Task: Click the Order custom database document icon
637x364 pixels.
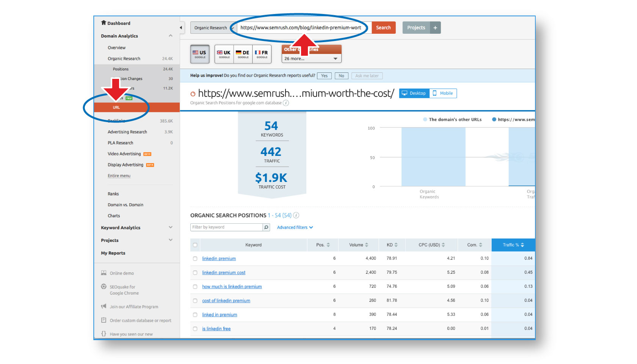Action: click(x=104, y=320)
